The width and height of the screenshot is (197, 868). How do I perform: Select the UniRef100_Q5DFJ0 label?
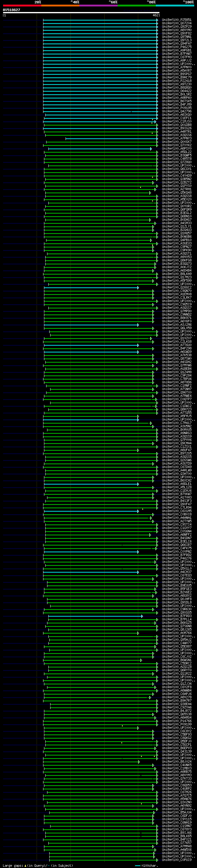point(176,741)
